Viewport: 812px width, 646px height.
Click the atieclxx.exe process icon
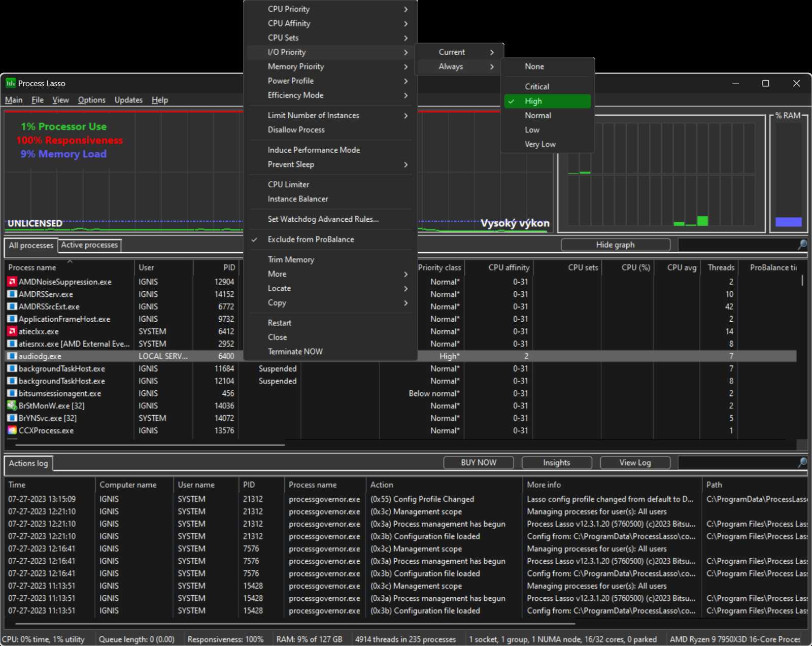pyautogui.click(x=12, y=331)
